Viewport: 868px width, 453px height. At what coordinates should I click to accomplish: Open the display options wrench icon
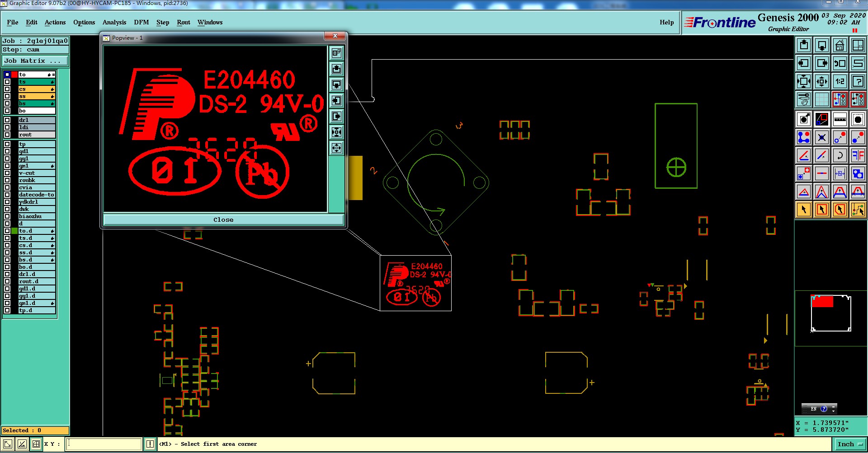(x=804, y=99)
